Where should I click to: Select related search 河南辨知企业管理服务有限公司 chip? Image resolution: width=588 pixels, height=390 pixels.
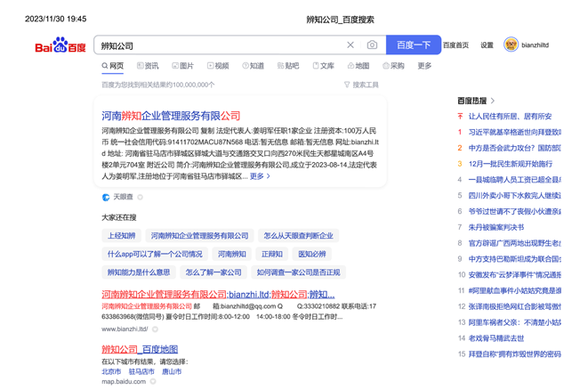pos(199,236)
